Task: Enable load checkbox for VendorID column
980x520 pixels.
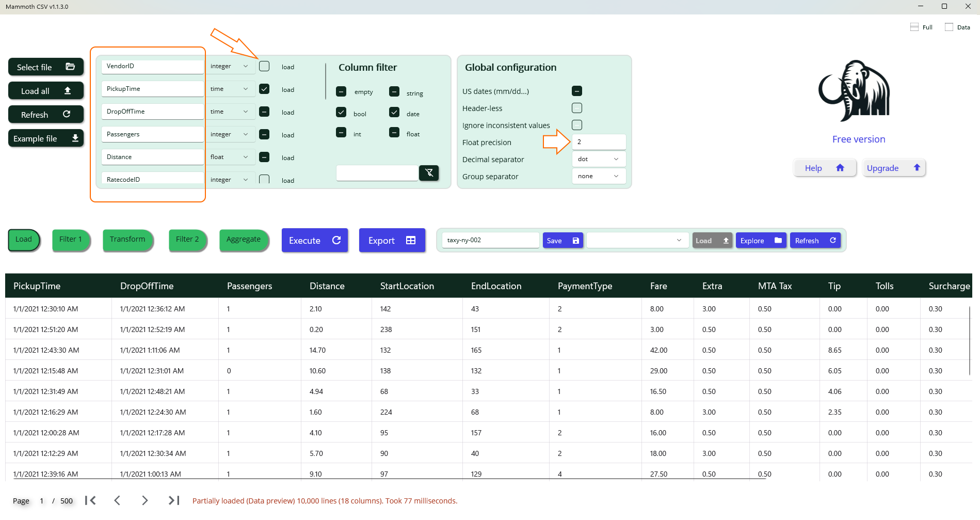Action: click(x=264, y=67)
